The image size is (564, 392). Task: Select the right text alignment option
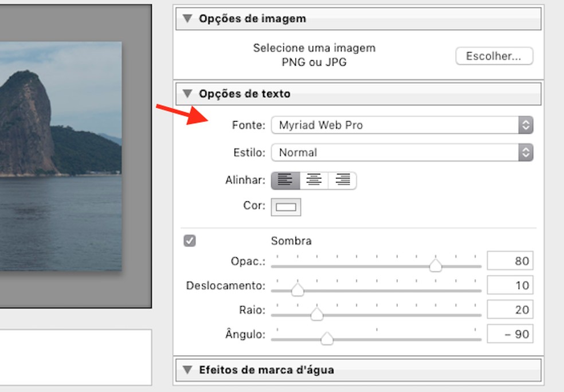point(342,180)
